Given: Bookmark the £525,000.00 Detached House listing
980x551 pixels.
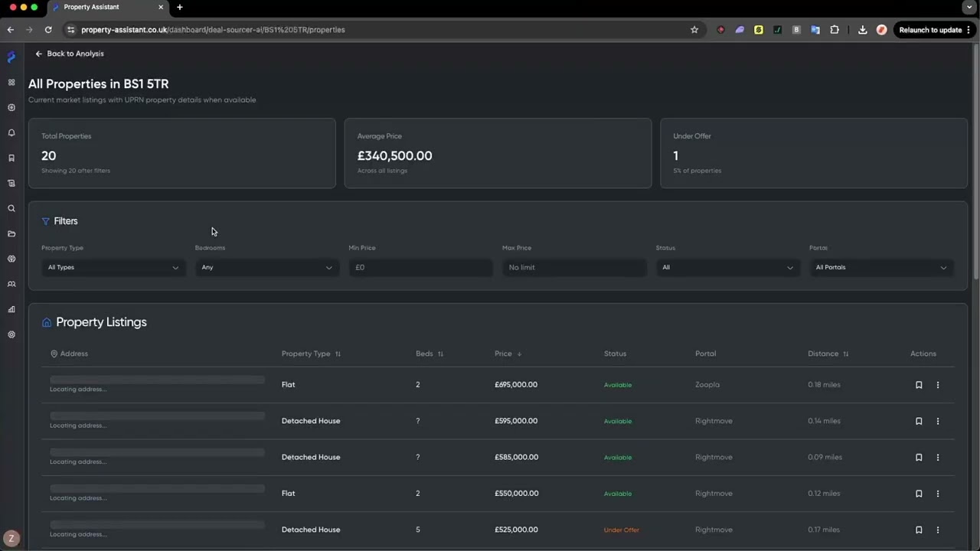Looking at the screenshot, I should tap(919, 530).
